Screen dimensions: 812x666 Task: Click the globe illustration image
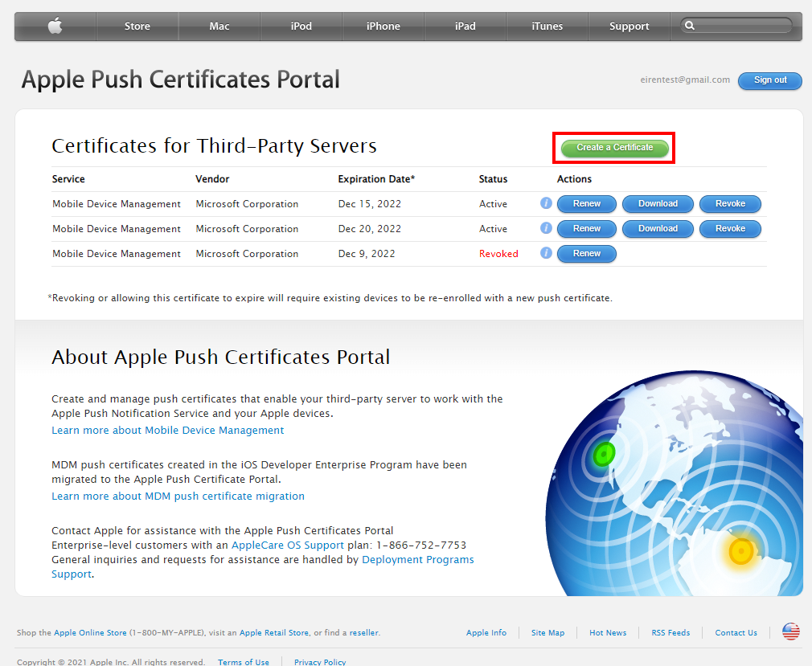[674, 484]
